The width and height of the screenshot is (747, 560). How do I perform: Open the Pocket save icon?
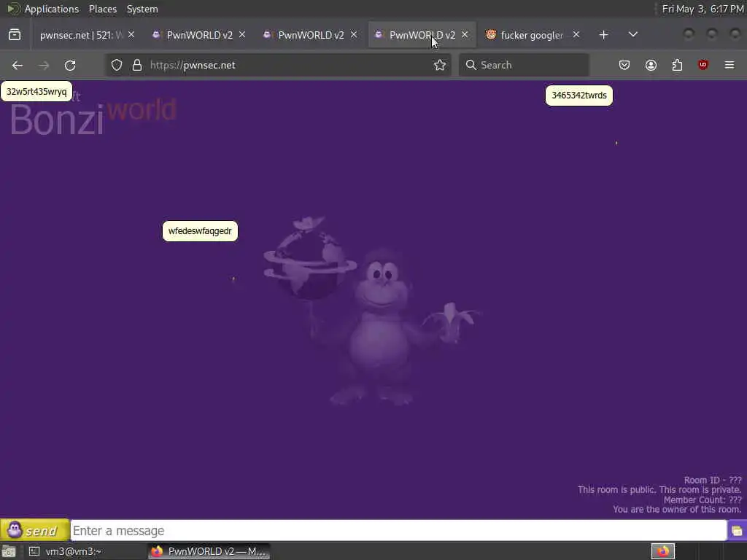624,65
